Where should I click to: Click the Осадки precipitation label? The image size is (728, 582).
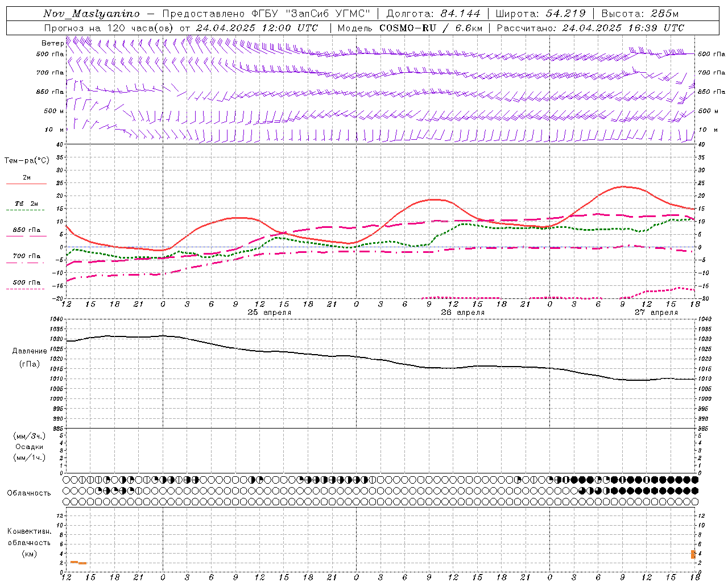[30, 447]
